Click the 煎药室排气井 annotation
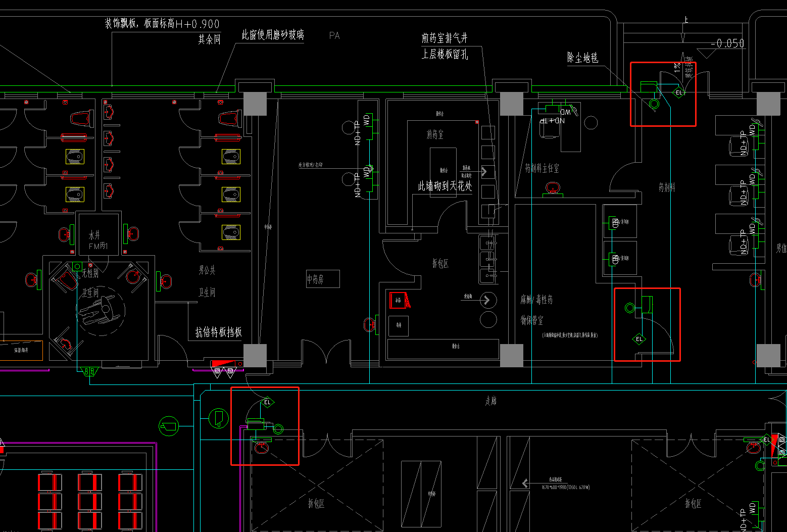 click(x=445, y=38)
